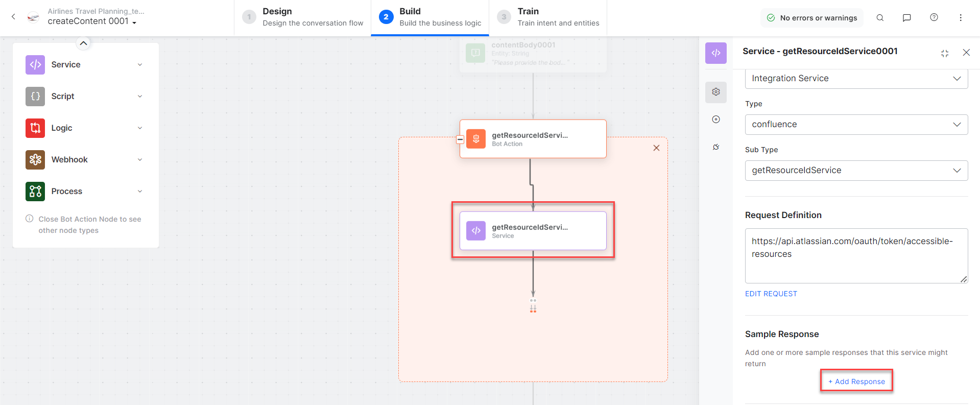
Task: Expand the Integration Service dropdown
Action: [x=856, y=79]
